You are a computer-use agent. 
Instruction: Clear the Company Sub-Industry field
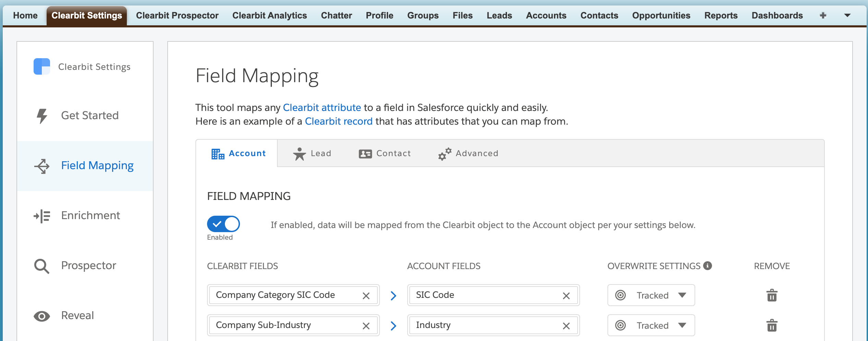point(366,326)
